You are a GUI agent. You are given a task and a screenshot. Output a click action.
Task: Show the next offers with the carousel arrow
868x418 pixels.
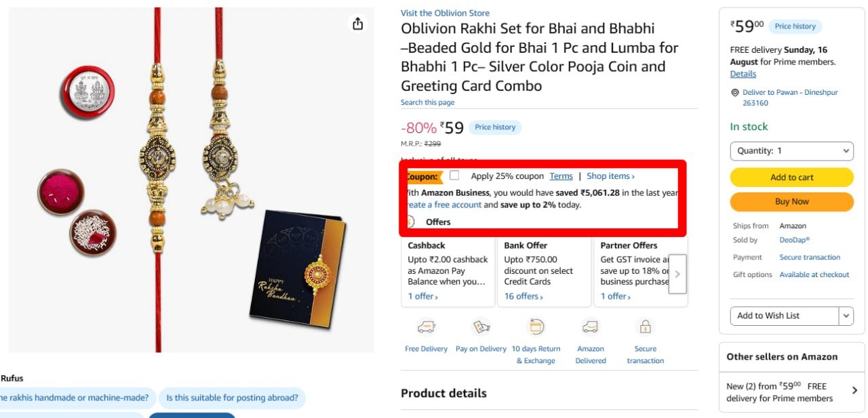pyautogui.click(x=677, y=274)
